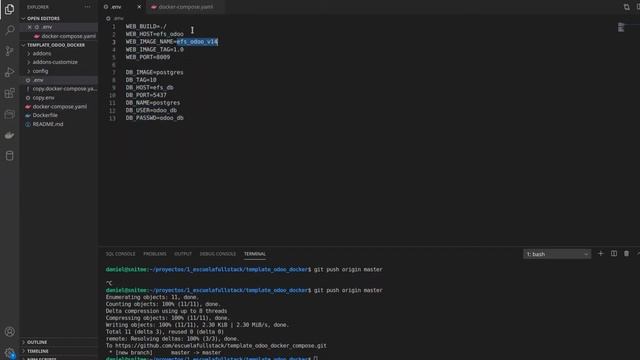This screenshot has width=640, height=360.
Task: Open the Search view in activity bar
Action: pos(9,30)
